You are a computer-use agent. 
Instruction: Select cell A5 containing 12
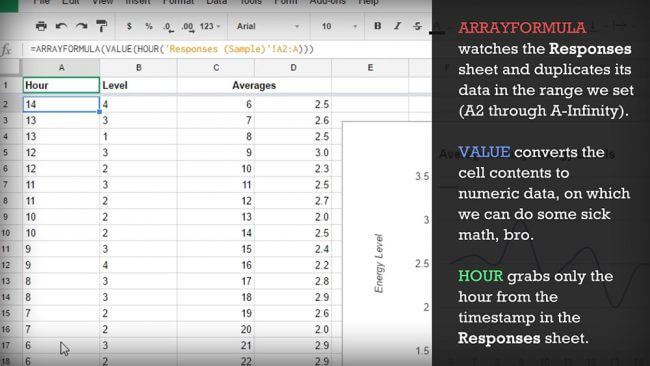click(x=61, y=153)
